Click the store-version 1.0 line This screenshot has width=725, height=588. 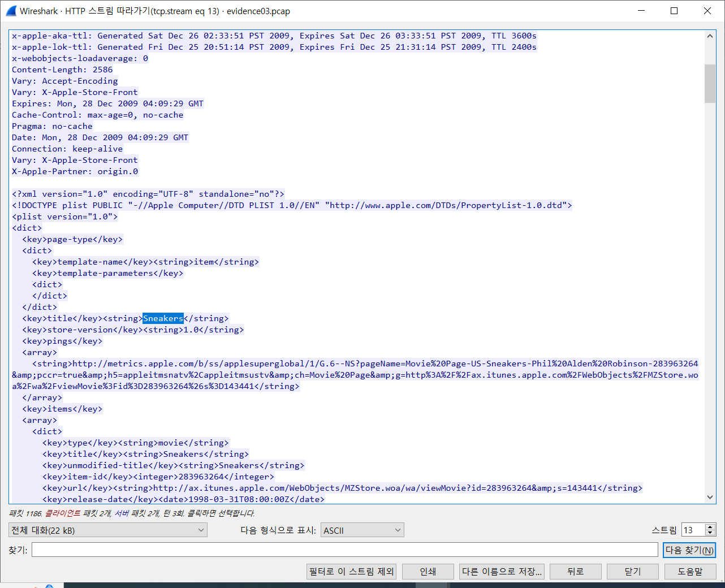click(133, 330)
